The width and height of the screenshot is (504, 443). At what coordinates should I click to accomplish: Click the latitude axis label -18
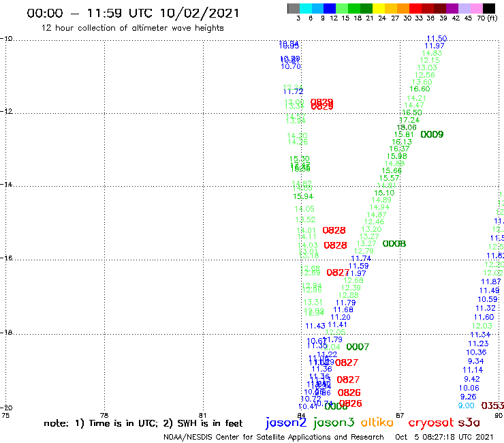(x=6, y=333)
